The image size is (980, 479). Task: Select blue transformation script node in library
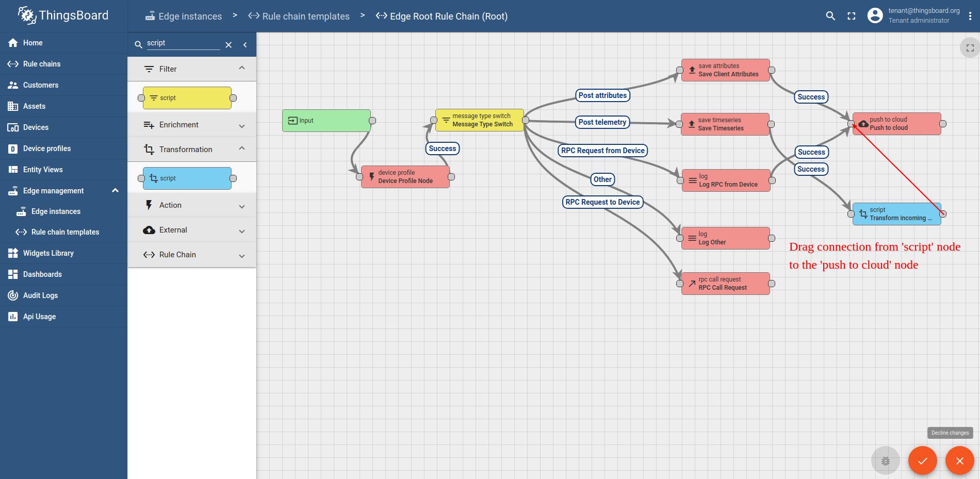point(187,178)
